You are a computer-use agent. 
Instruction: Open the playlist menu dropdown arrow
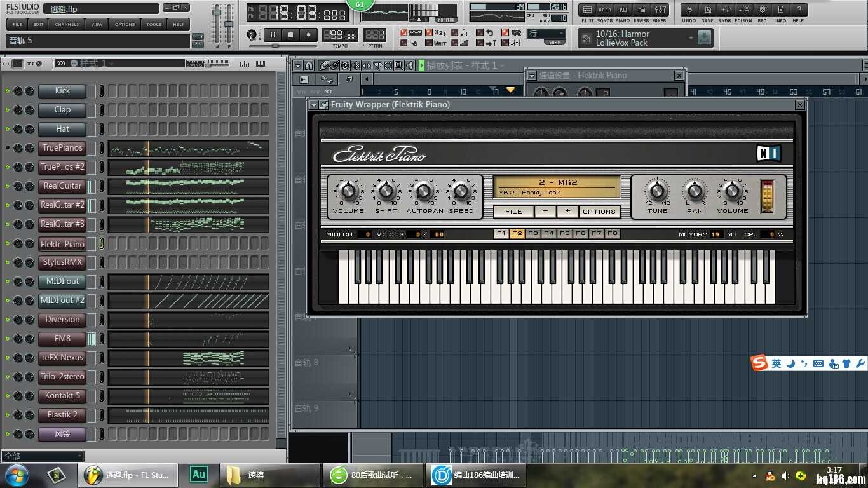point(298,65)
